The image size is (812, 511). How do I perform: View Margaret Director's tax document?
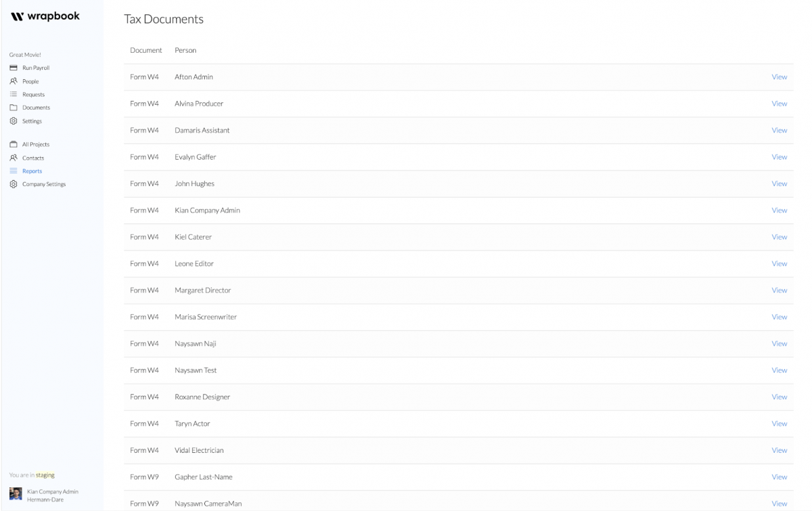(x=780, y=290)
